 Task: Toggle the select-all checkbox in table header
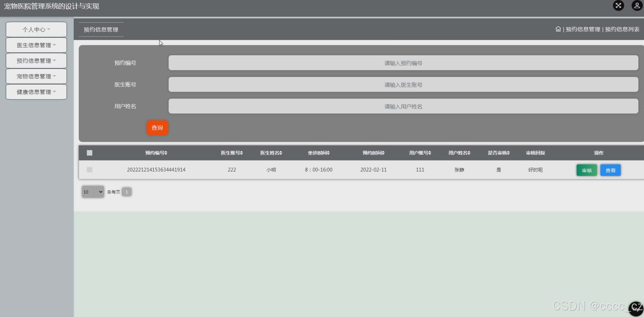pyautogui.click(x=90, y=153)
